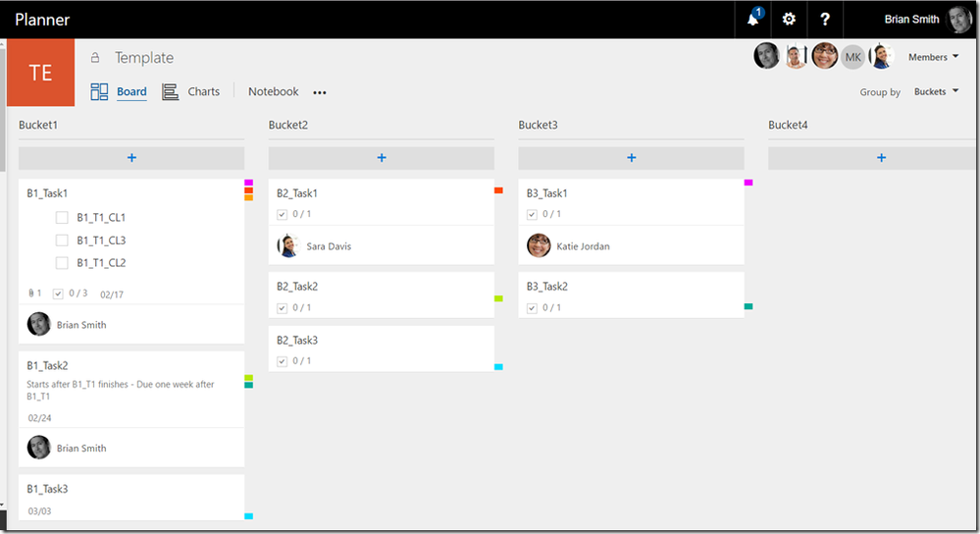Open the Brian Smith account menu
The width and height of the screenshot is (980, 534).
(927, 20)
